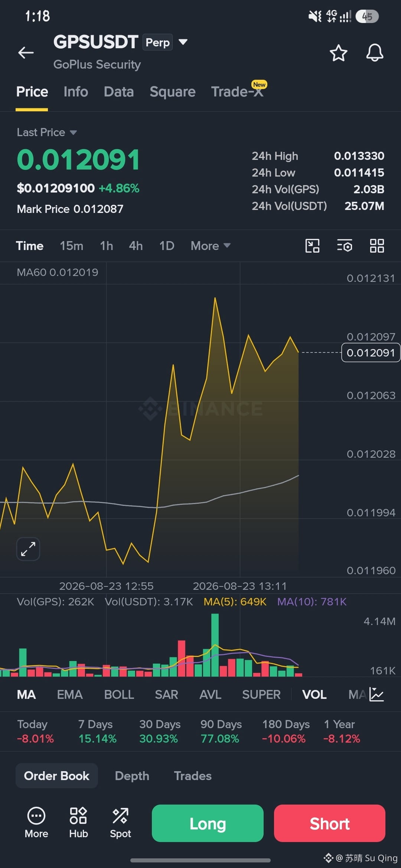Tap the 1 Year -8.12% performance
Screen dimensions: 401x868
coord(342,731)
